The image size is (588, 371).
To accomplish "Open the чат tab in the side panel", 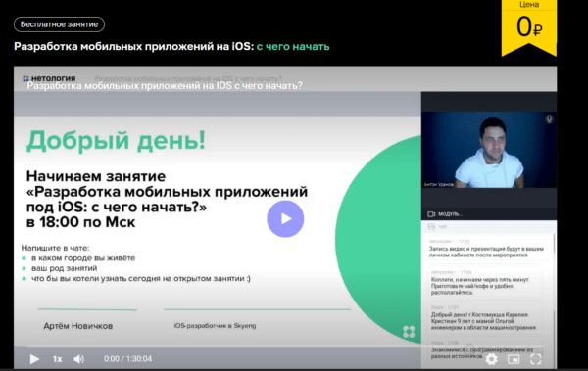I will pyautogui.click(x=443, y=227).
